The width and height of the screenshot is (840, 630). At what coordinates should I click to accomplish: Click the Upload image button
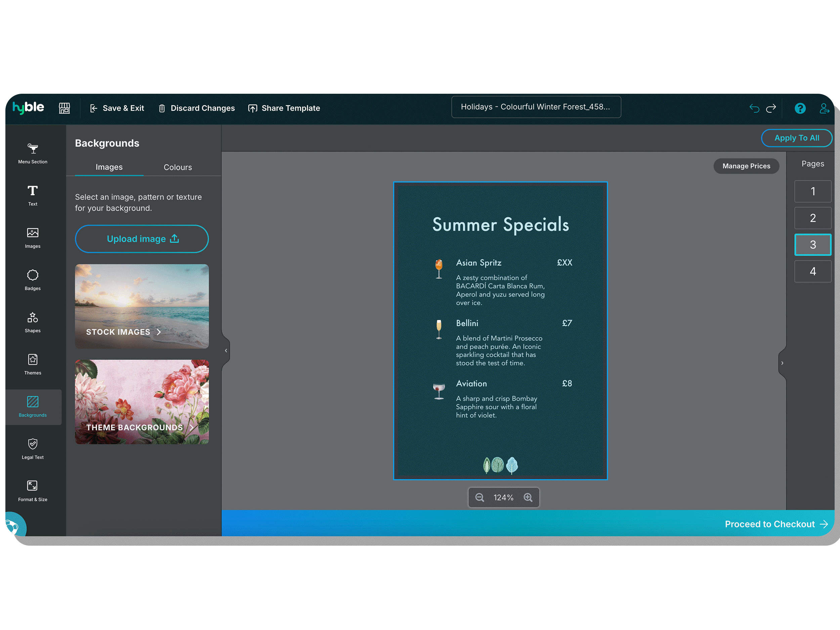(142, 239)
